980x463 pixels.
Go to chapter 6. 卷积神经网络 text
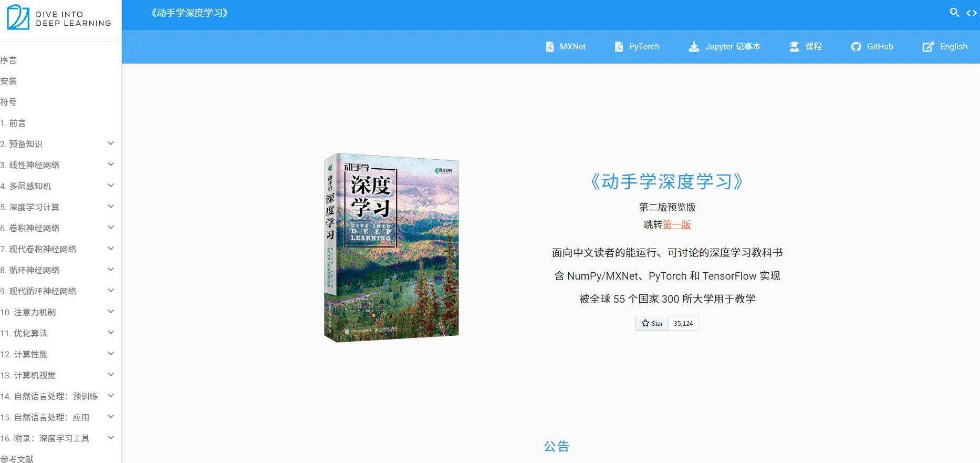tap(30, 228)
